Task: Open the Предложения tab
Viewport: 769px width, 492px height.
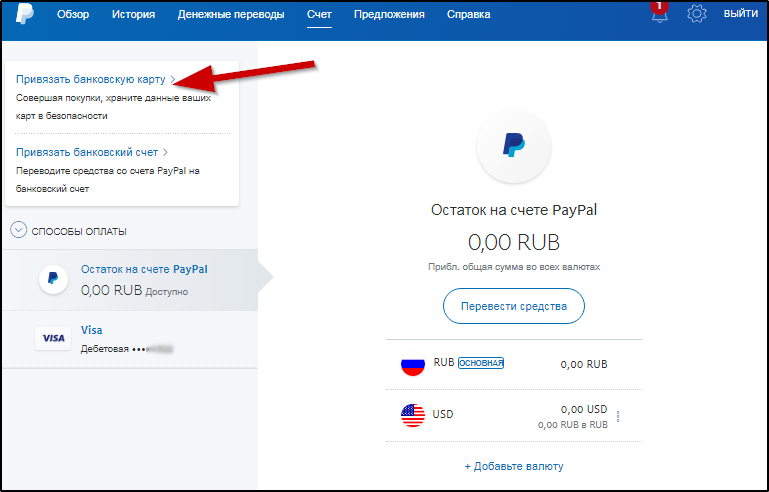Action: coord(389,14)
